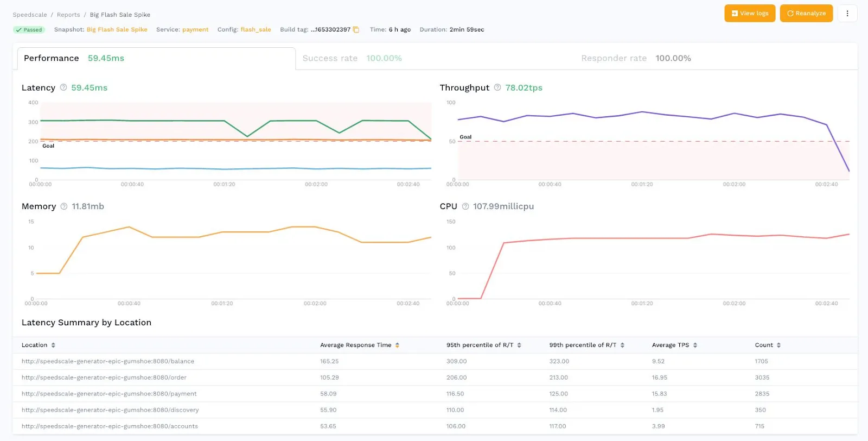Sort by Average Response Time arrows

pyautogui.click(x=397, y=345)
